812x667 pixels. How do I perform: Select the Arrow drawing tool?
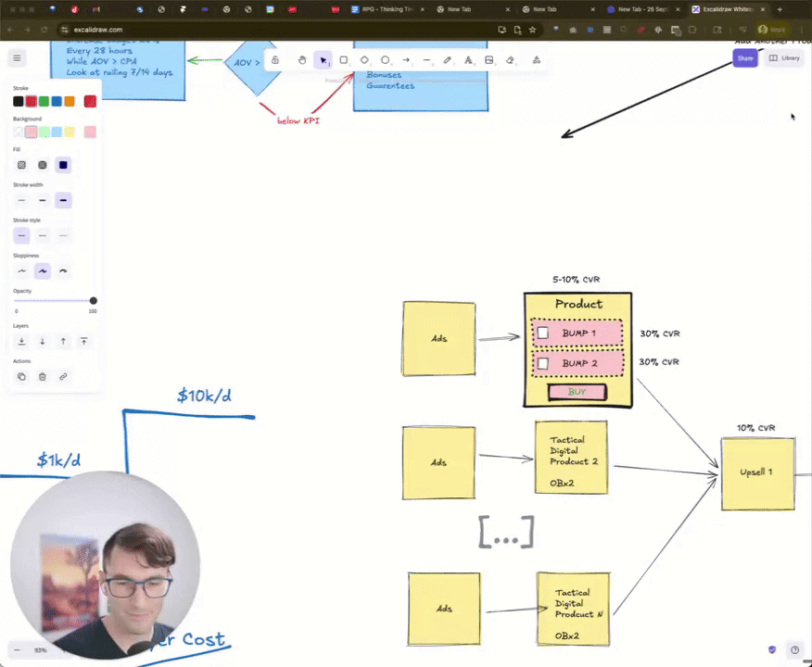(406, 60)
